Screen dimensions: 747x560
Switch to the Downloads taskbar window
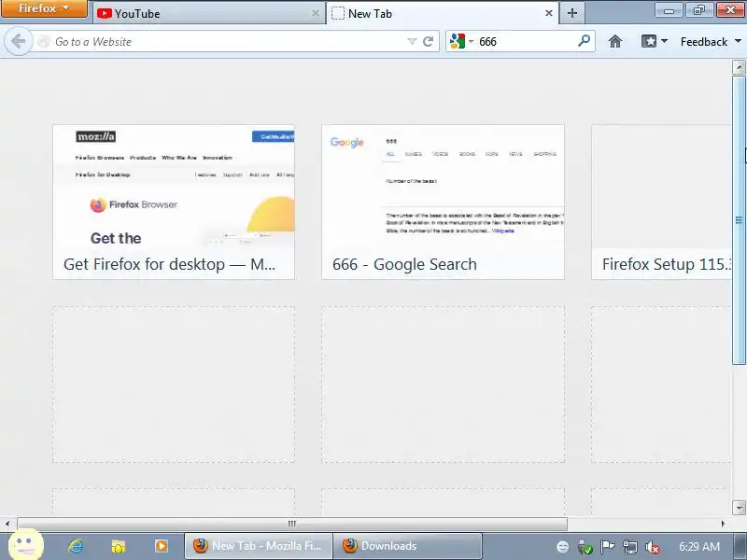tap(407, 546)
